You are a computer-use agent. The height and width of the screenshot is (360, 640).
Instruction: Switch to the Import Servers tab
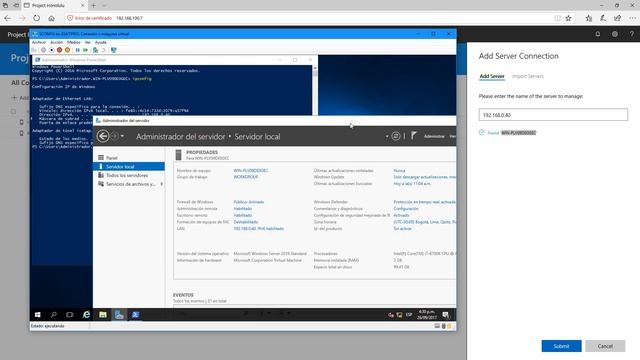coord(528,76)
